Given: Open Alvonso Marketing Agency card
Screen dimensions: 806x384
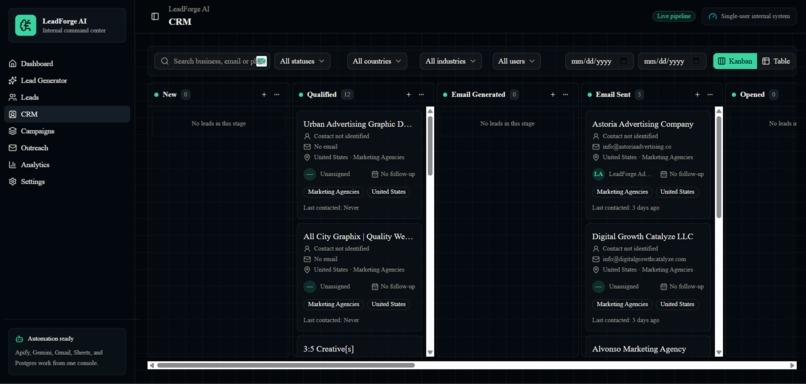Looking at the screenshot, I should (x=648, y=346).
